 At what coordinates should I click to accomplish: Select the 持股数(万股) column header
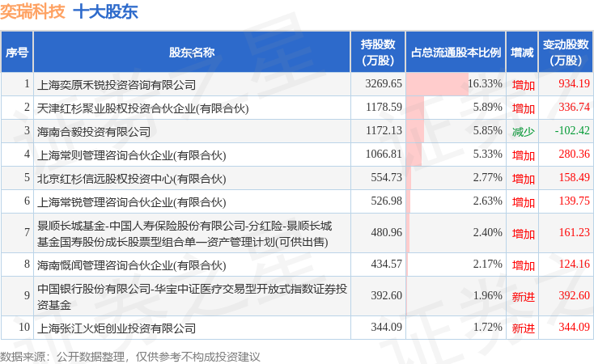pos(378,53)
